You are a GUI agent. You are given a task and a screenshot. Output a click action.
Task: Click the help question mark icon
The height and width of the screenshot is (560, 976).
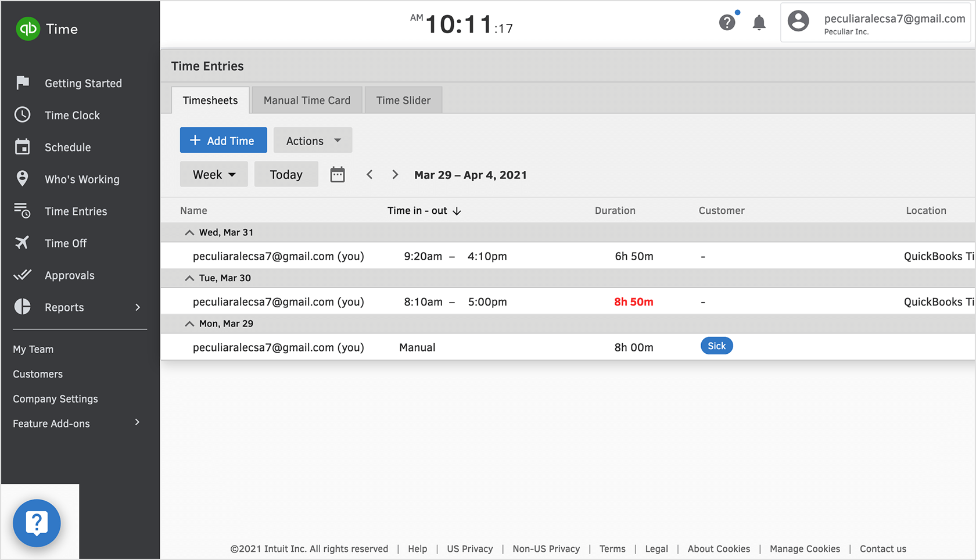click(x=727, y=22)
